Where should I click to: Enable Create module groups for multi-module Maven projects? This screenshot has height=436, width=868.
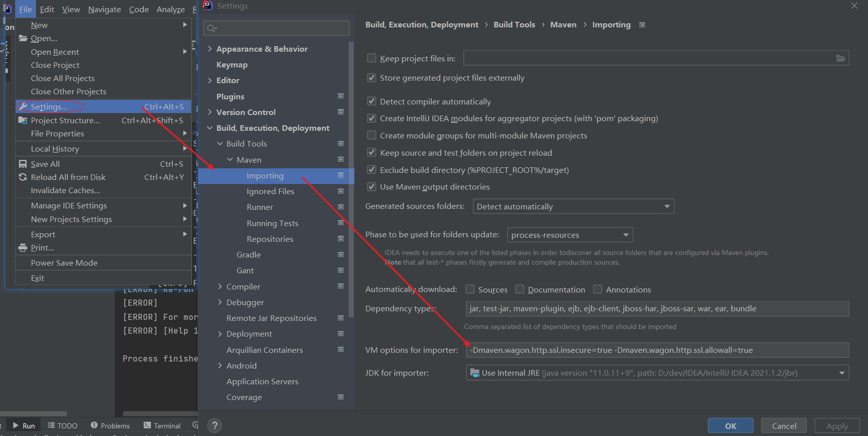point(371,135)
